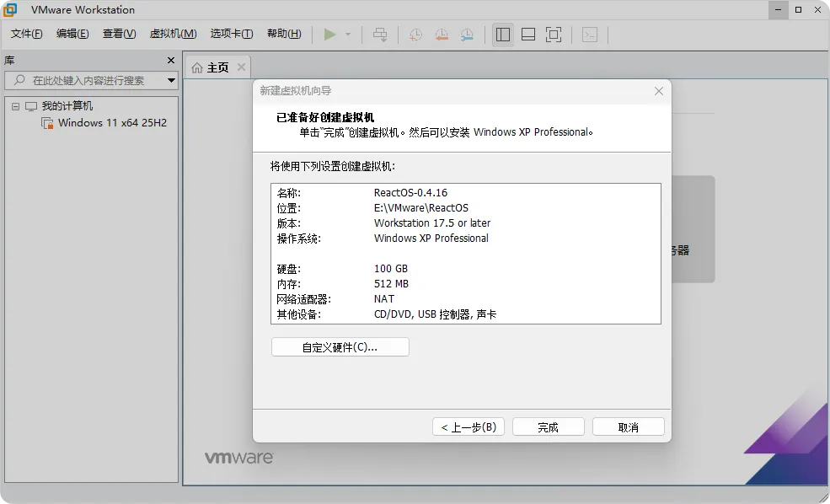This screenshot has width=830, height=504.
Task: Click the Take Snapshot clock icon
Action: (x=415, y=35)
